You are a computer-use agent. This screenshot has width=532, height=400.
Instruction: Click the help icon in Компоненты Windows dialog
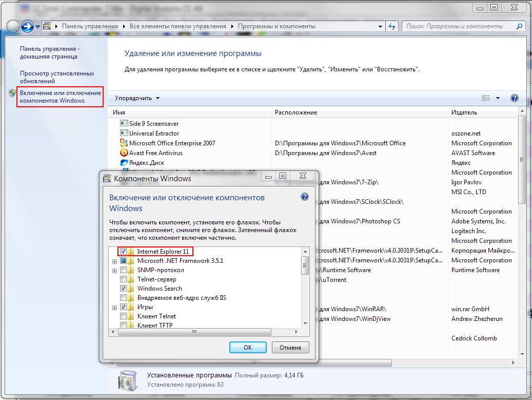305,197
